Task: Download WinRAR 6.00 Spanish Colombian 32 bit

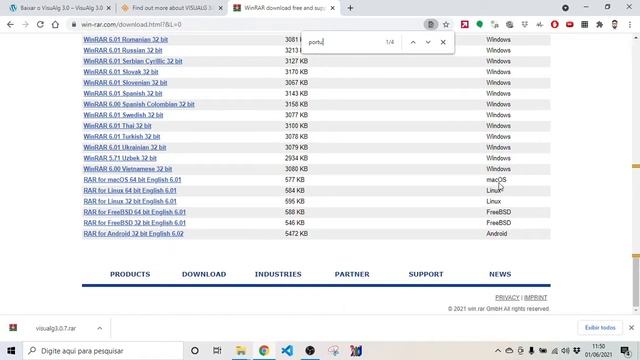Action: (x=139, y=104)
